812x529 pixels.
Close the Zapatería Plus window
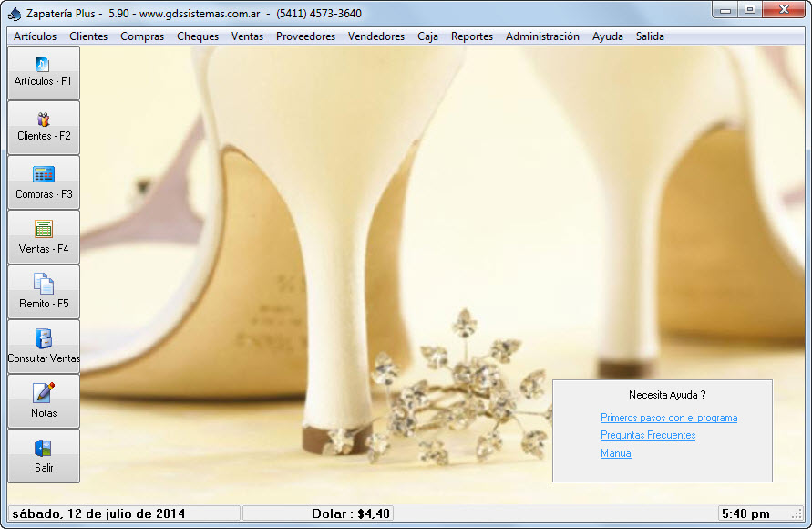tap(784, 10)
